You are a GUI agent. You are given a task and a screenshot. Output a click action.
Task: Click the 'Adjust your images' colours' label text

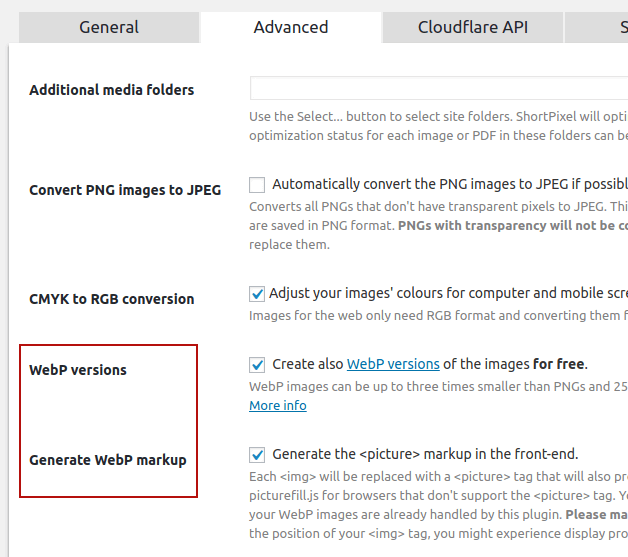[x=449, y=293]
